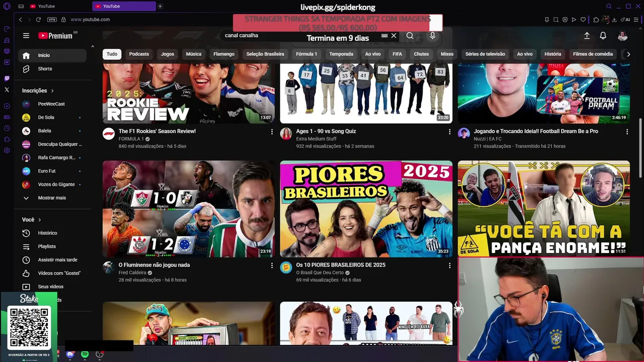
Task: Open options for The F1 Rookies' Season Review
Action: [x=272, y=132]
